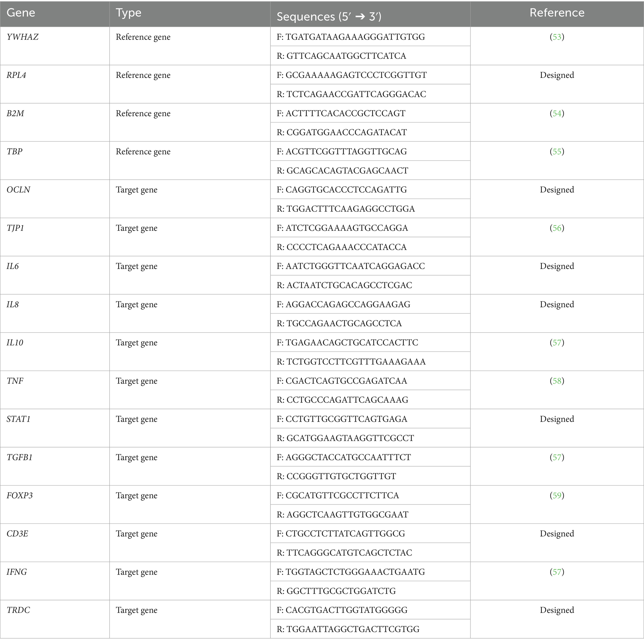Click "Designed" in the IL8 row
The height and width of the screenshot is (644, 644).
pyautogui.click(x=557, y=304)
